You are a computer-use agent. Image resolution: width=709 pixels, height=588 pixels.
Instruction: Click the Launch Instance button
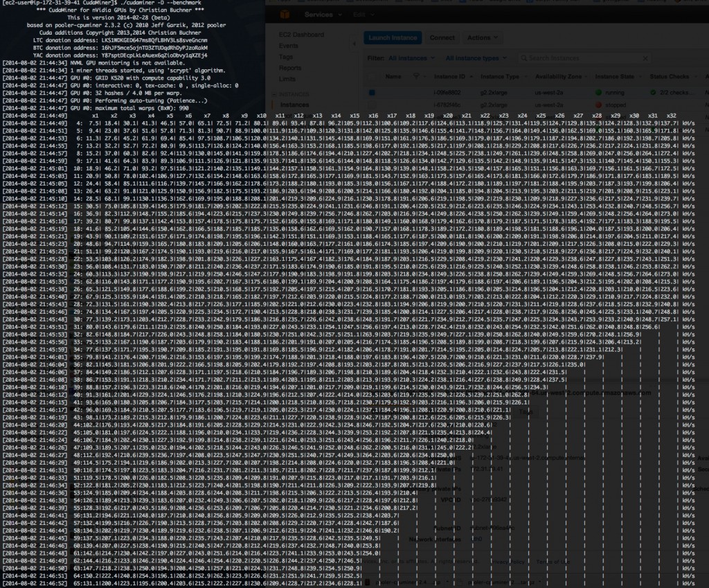tap(393, 38)
